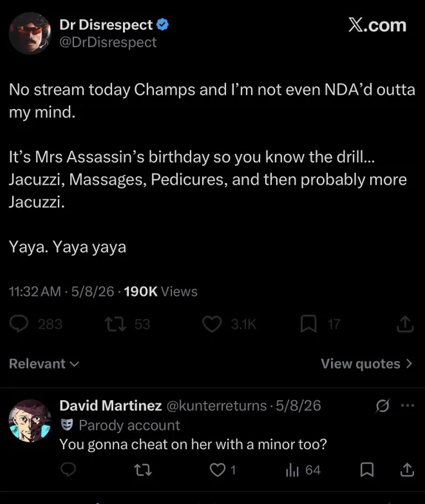This screenshot has width=425, height=504.
Task: Open the 190K Views count
Action: click(161, 291)
